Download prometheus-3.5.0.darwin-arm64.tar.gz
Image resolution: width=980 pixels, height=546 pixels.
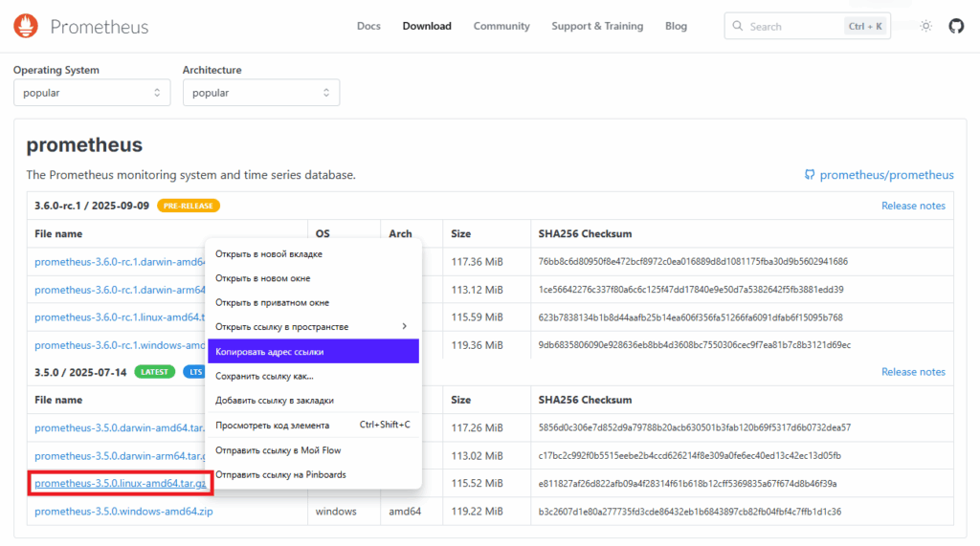pyautogui.click(x=120, y=456)
